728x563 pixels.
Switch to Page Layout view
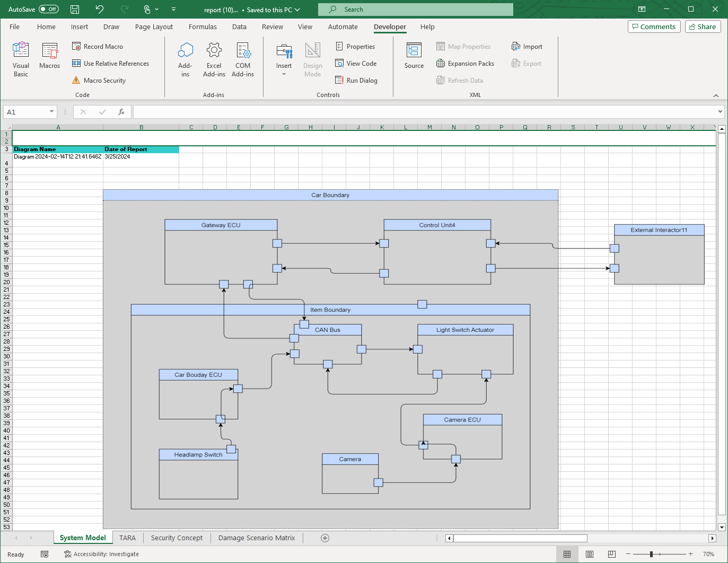point(589,554)
